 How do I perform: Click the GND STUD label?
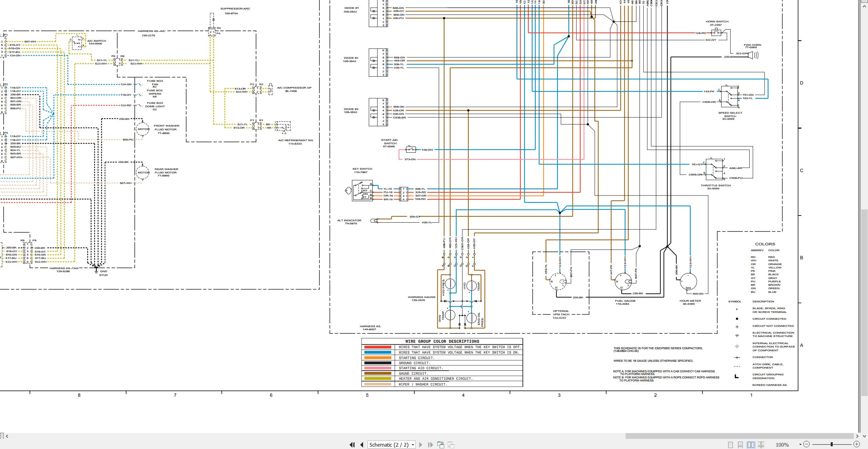coord(103,273)
